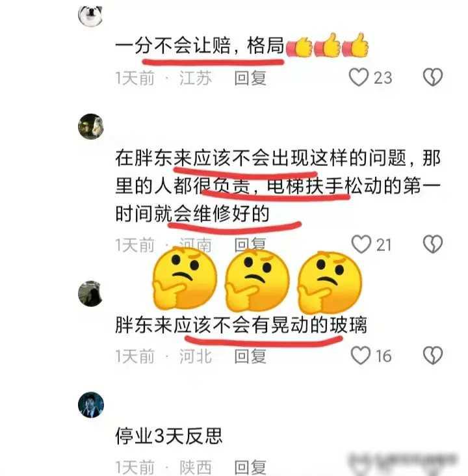Select the comment text 停业3天反思
The image size is (468, 476).
pos(169,436)
